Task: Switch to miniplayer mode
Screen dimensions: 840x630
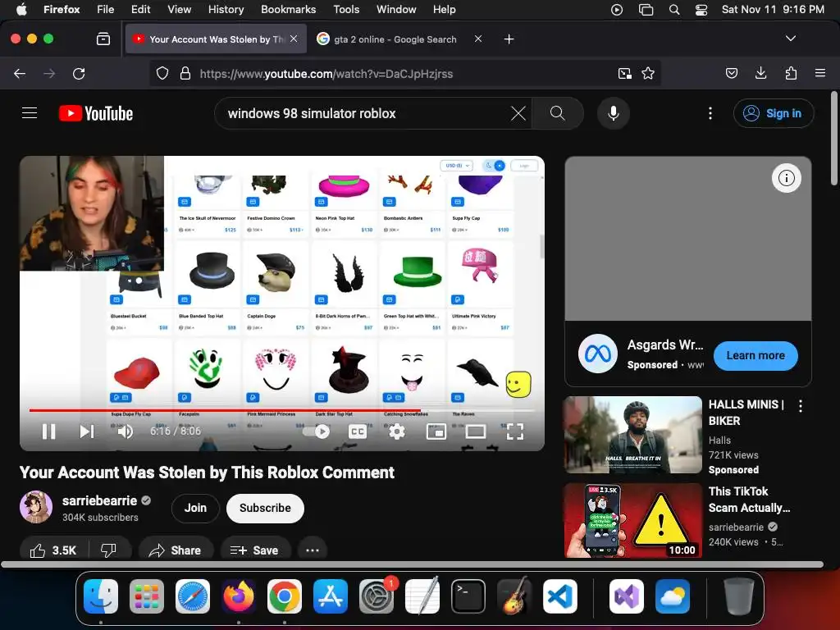Action: [436, 431]
